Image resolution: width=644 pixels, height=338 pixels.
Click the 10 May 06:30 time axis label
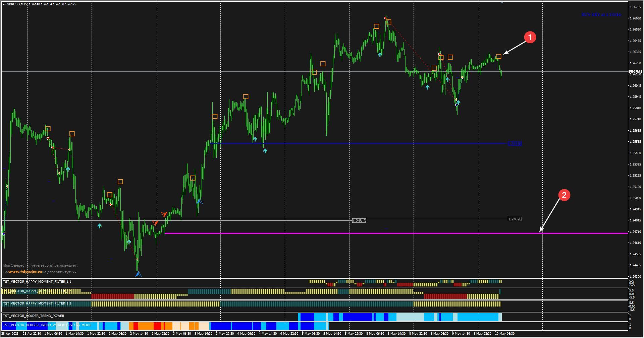tap(505, 334)
